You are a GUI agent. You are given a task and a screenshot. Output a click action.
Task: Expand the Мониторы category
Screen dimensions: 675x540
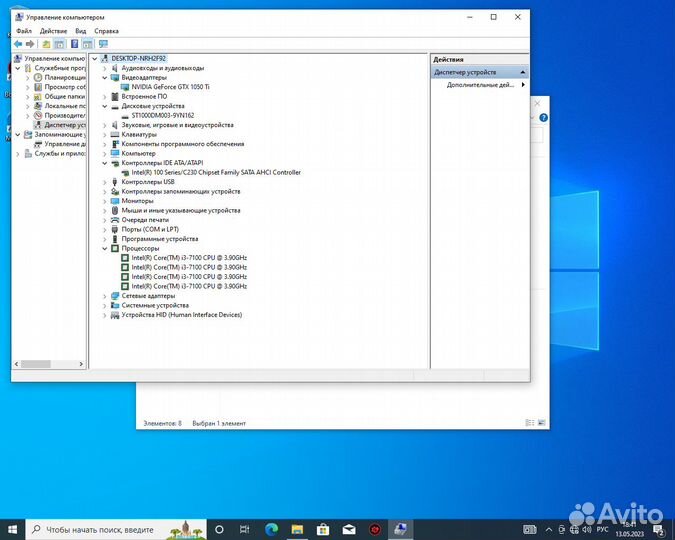pos(104,201)
